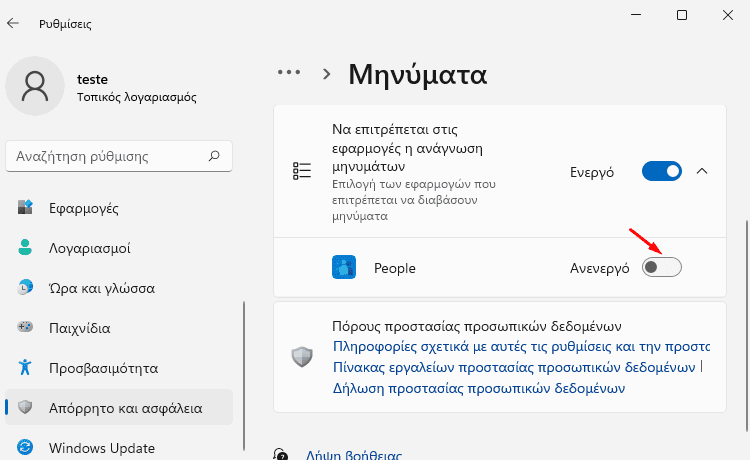Click the teste user profile avatar
The width and height of the screenshot is (750, 460).
[35, 86]
